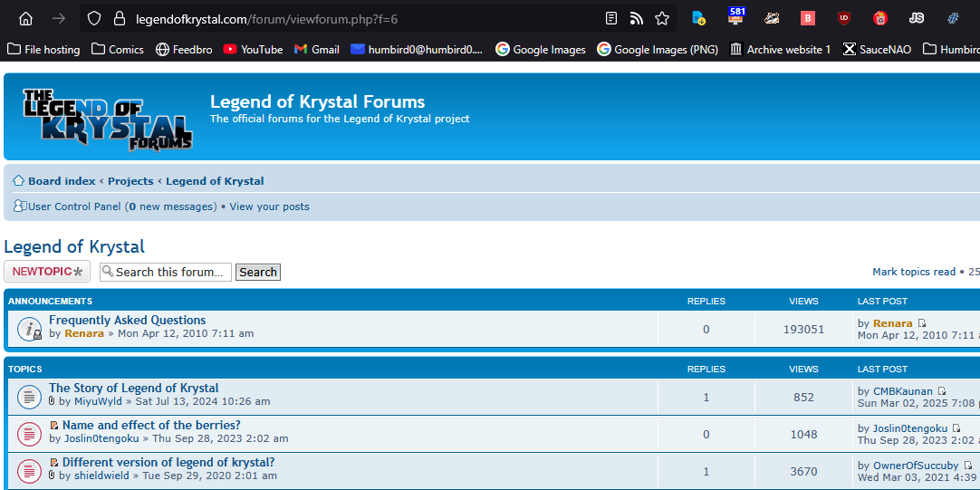Focus the 'Search this forum' input field
Viewport: 980px width, 490px height.
(168, 272)
